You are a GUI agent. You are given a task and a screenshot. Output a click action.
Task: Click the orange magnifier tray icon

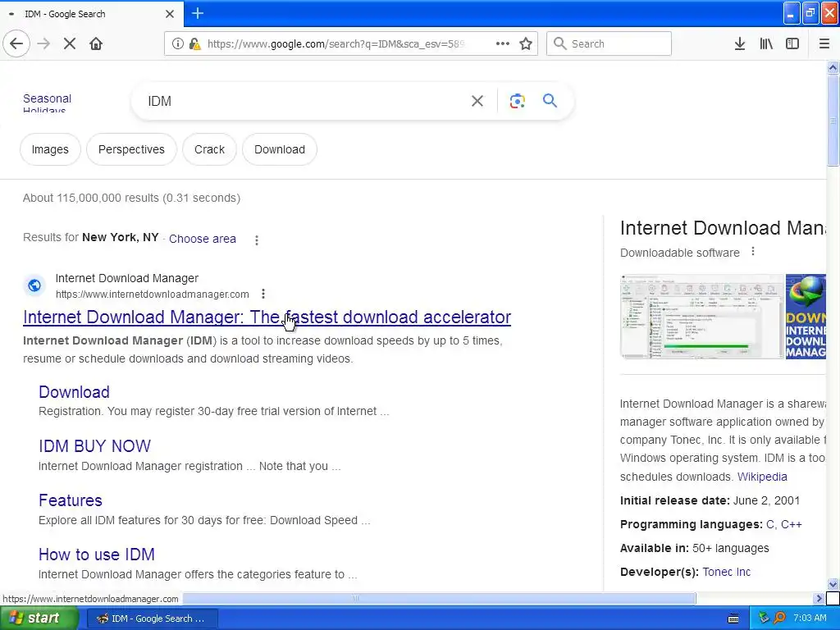779,618
